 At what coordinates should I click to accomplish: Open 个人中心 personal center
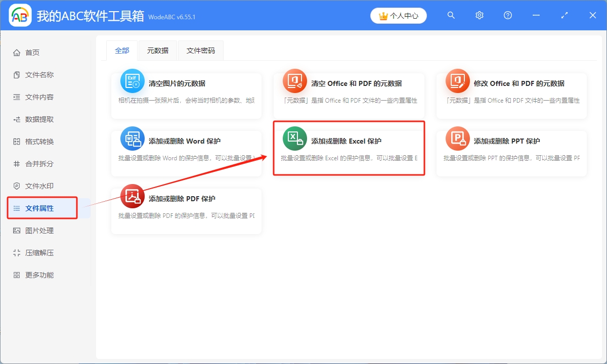398,15
